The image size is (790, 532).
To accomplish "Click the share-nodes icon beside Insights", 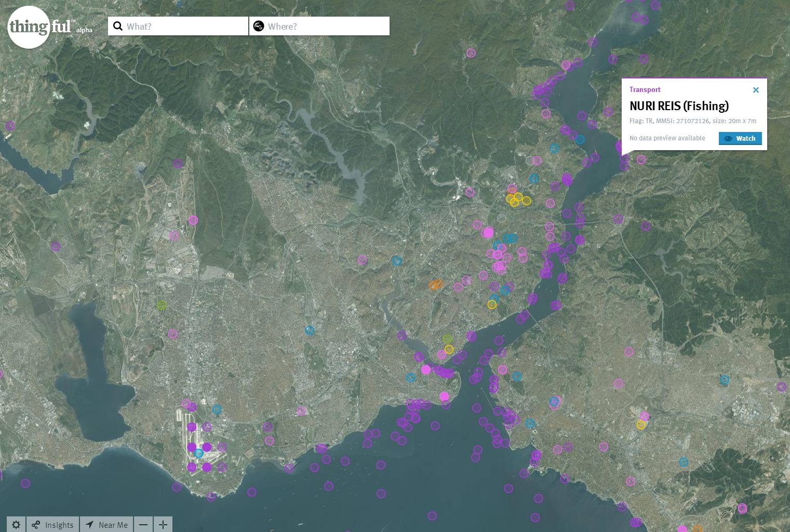I will (36, 525).
